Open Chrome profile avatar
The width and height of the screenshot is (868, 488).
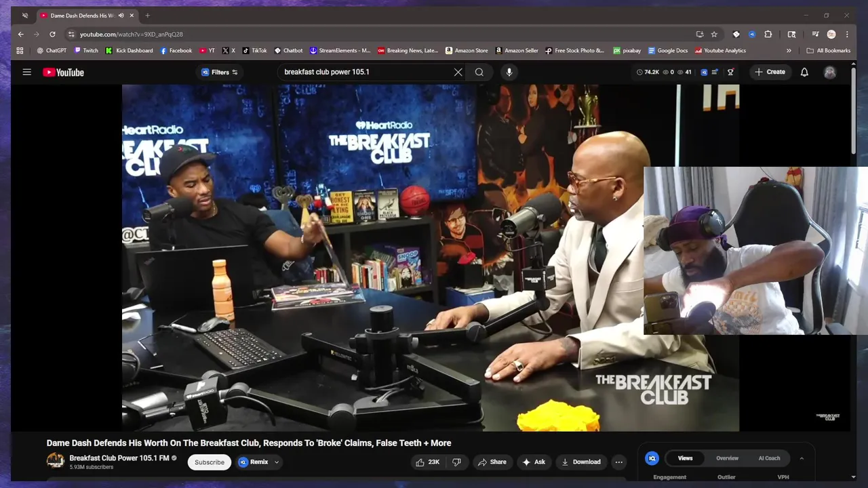[x=831, y=34]
